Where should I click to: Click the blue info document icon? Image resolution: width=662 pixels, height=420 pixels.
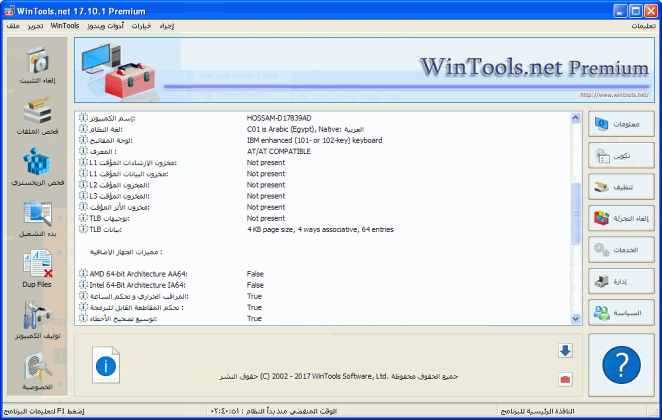[x=106, y=365]
